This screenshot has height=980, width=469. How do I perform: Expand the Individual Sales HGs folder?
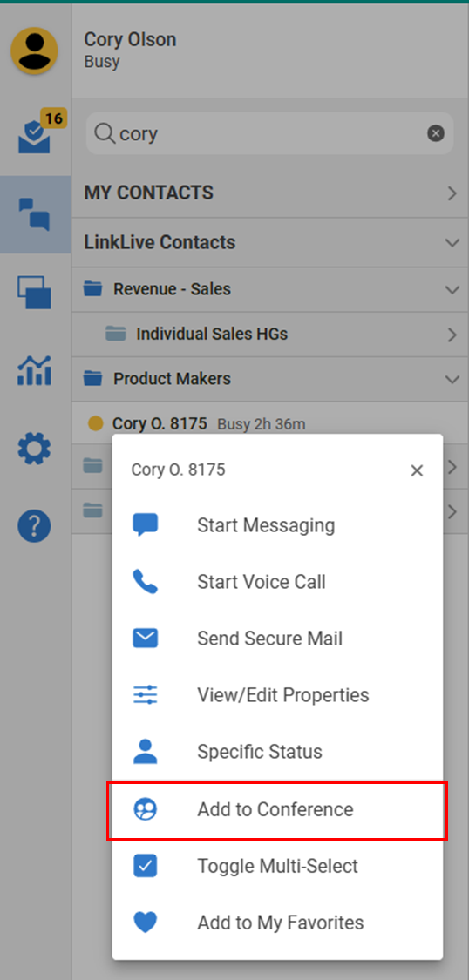click(x=452, y=335)
